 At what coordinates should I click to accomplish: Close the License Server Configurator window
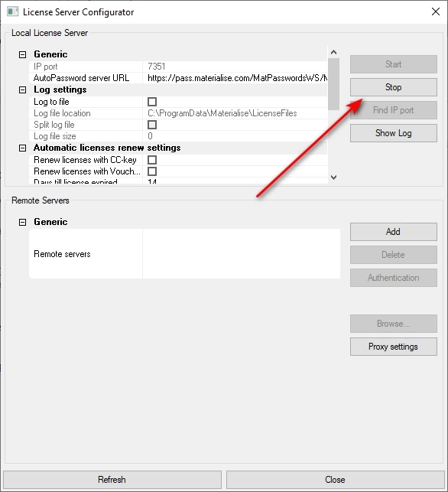coord(436,11)
